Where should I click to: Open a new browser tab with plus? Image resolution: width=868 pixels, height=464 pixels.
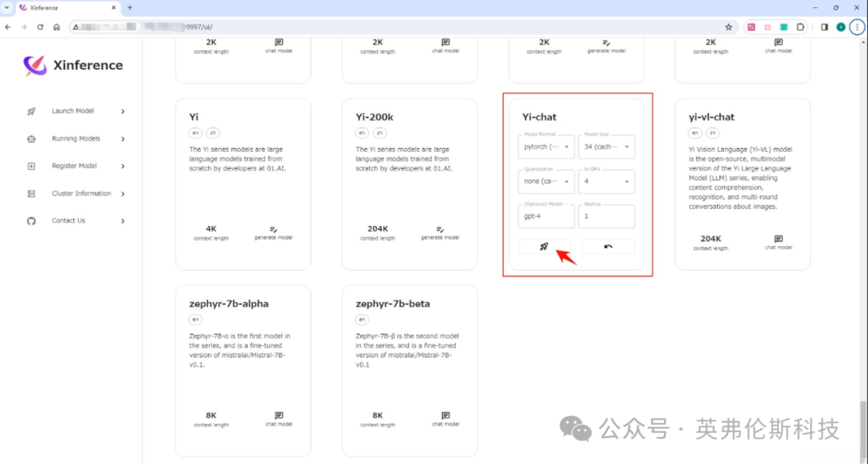coord(130,8)
